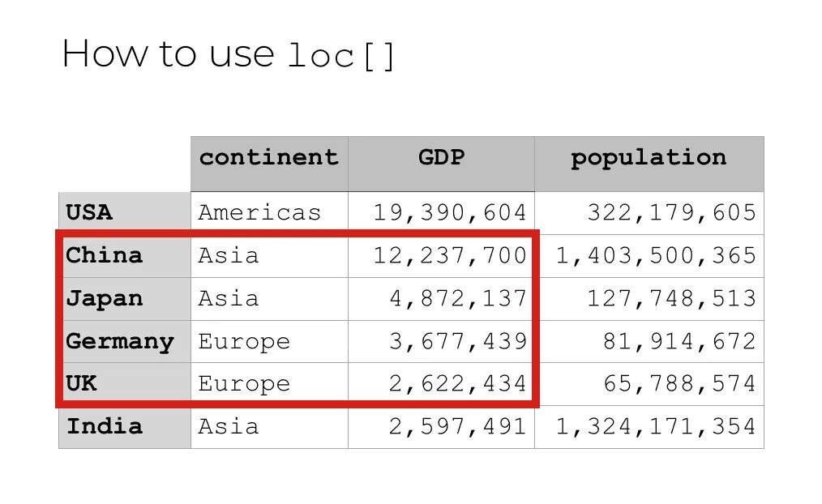The height and width of the screenshot is (504, 822).
Task: Click the "How to use loc[]" slide title
Action: (229, 55)
